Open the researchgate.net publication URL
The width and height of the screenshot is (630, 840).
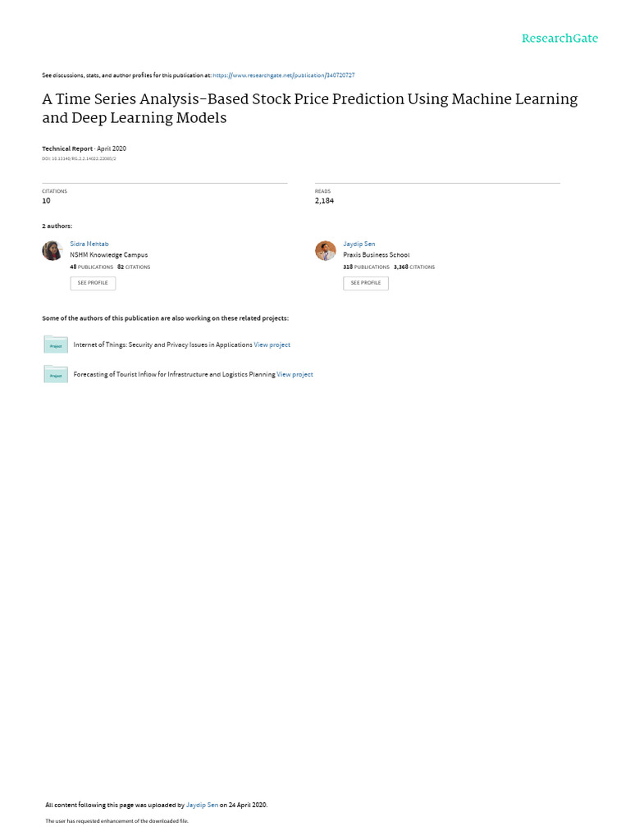[x=283, y=75]
